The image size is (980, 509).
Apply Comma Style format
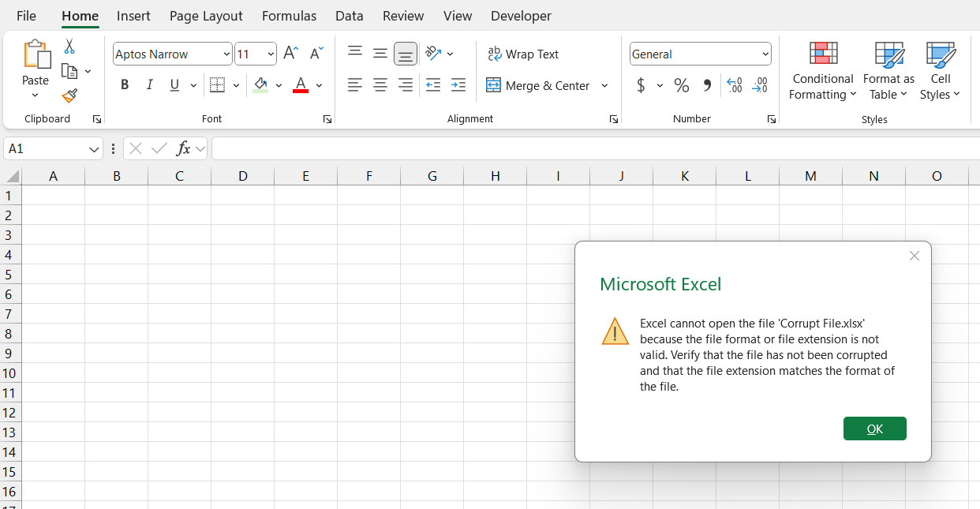click(x=707, y=85)
